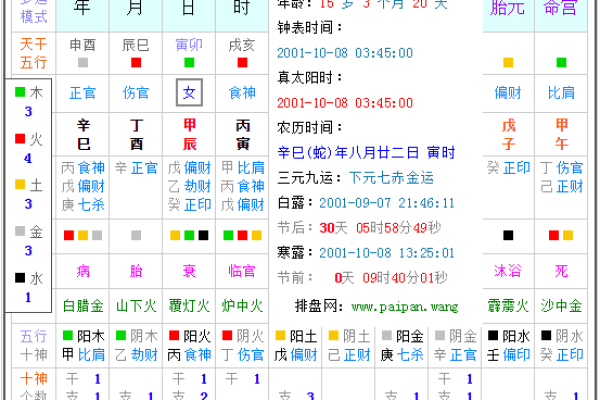
Task: Click the 山下火 nayin label
Action: coord(136,306)
